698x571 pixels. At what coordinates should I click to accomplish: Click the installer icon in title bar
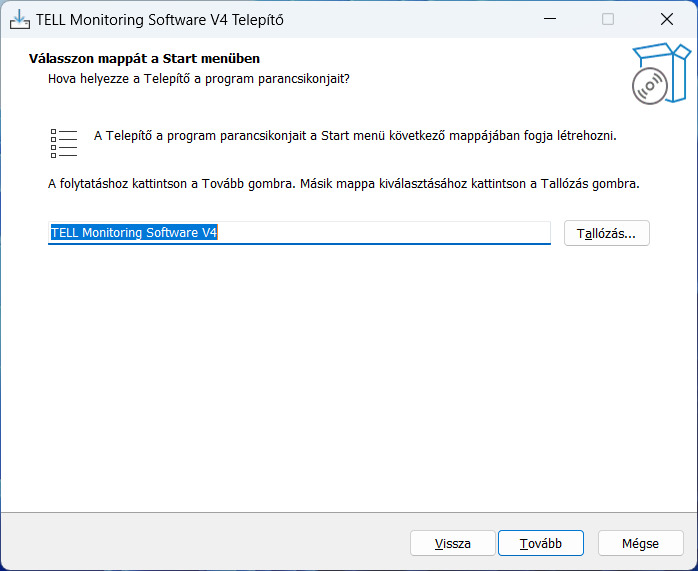pos(20,19)
